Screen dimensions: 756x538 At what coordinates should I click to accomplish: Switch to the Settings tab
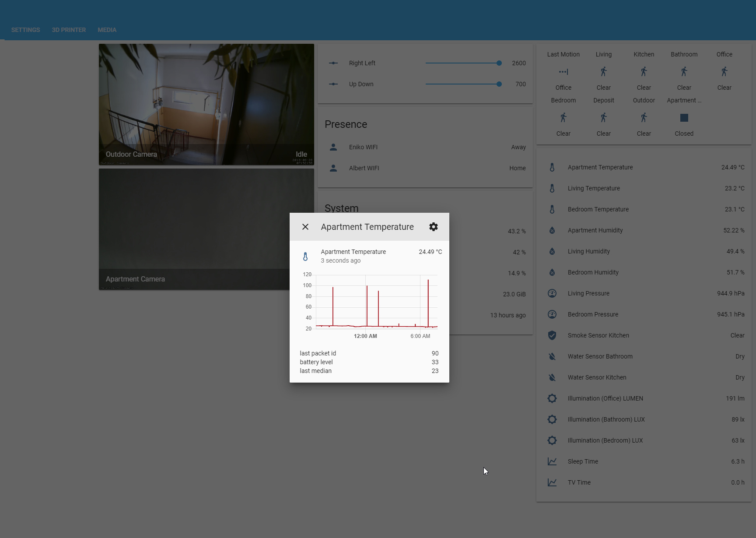[x=25, y=30]
